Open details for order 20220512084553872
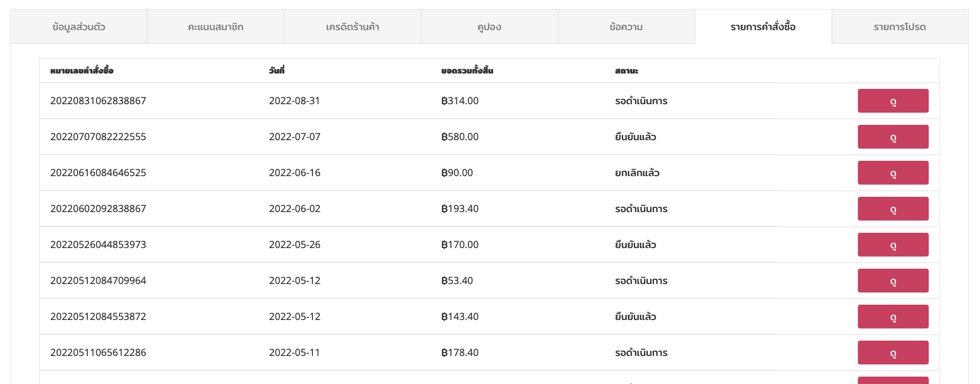This screenshot has height=384, width=980. (893, 316)
